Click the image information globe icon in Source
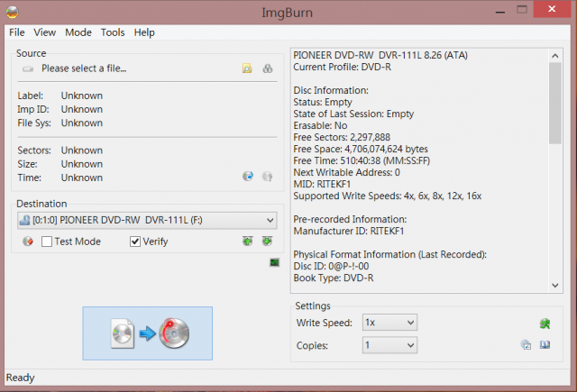The width and height of the screenshot is (577, 392). [248, 176]
